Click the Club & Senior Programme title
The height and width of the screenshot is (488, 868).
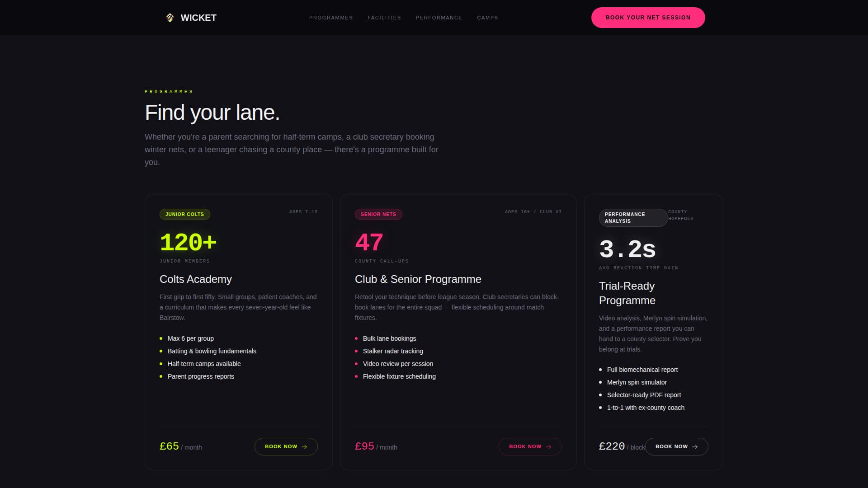tap(418, 279)
